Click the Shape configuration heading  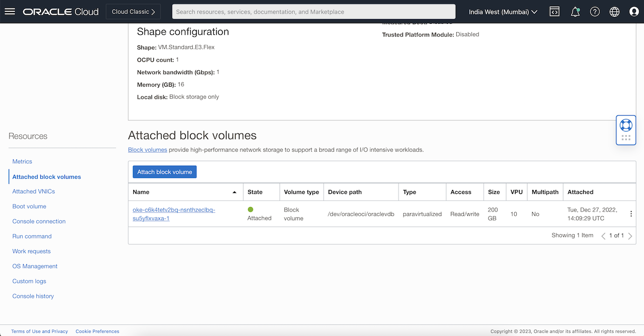click(183, 32)
